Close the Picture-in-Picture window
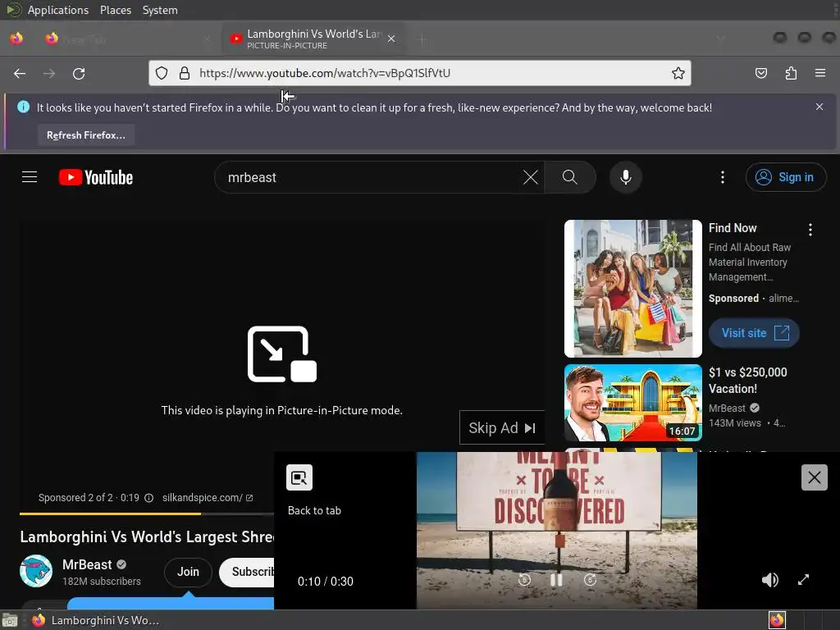The width and height of the screenshot is (840, 630). [815, 477]
